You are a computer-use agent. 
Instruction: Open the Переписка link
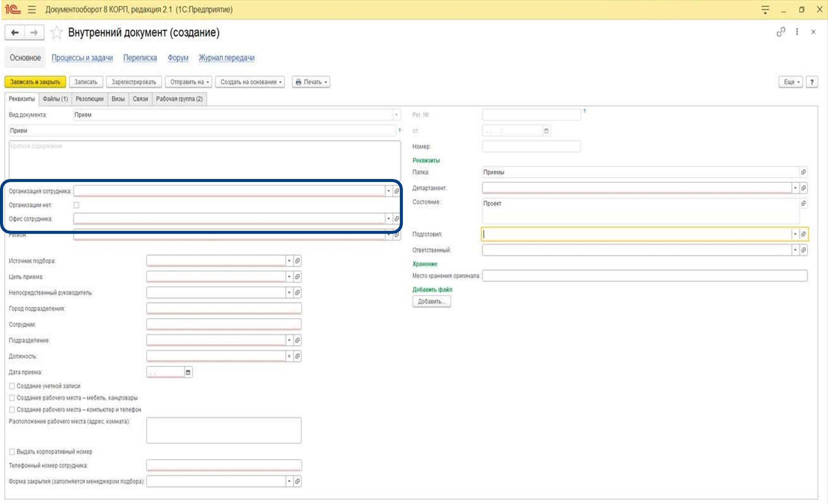tap(140, 58)
